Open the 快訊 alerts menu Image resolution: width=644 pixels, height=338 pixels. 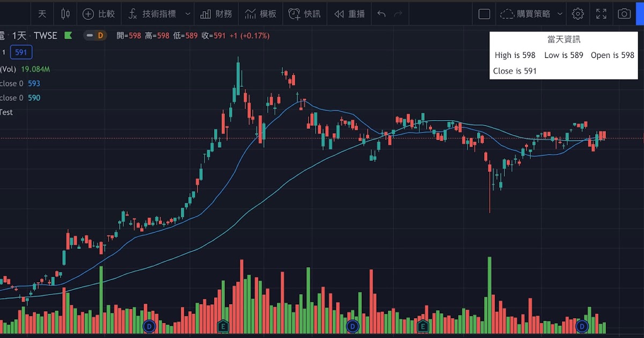pos(305,13)
